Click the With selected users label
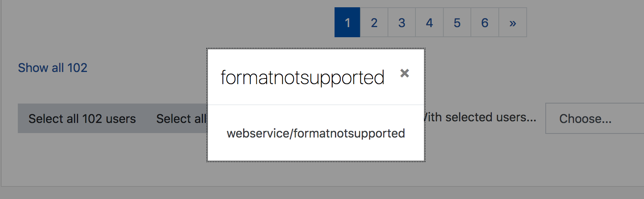Image resolution: width=644 pixels, height=199 pixels. click(481, 117)
